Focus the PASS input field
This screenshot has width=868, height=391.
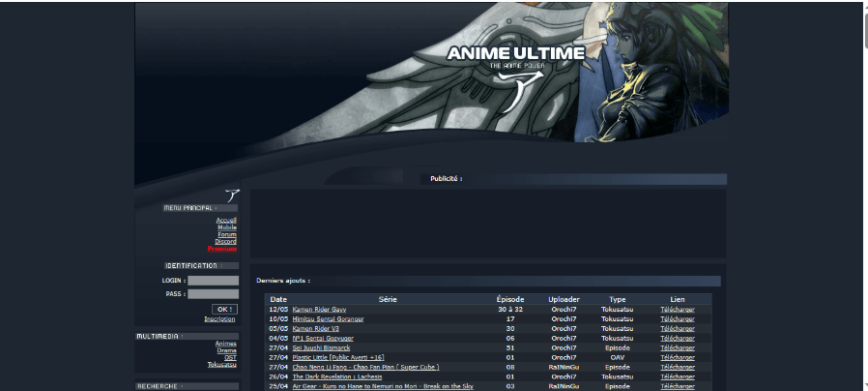(213, 294)
